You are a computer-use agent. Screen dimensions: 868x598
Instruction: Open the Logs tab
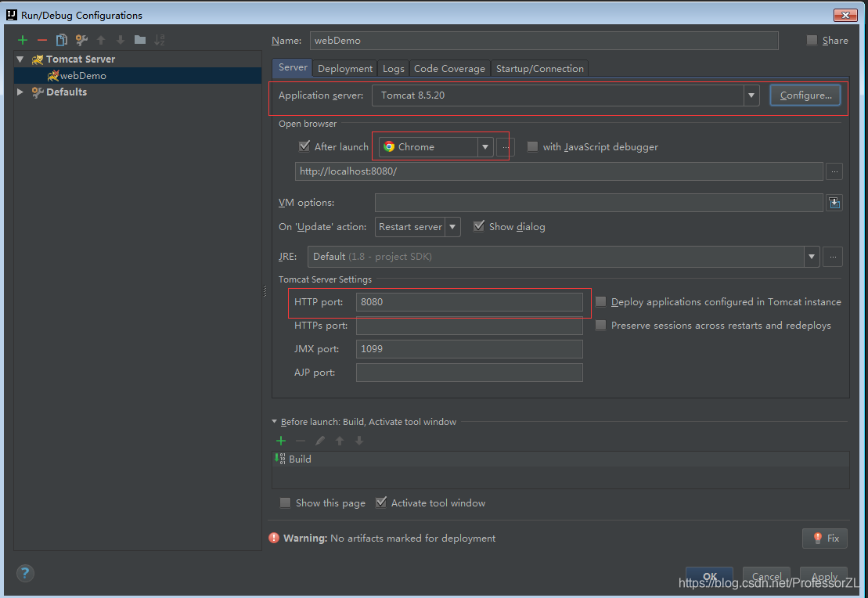click(394, 69)
